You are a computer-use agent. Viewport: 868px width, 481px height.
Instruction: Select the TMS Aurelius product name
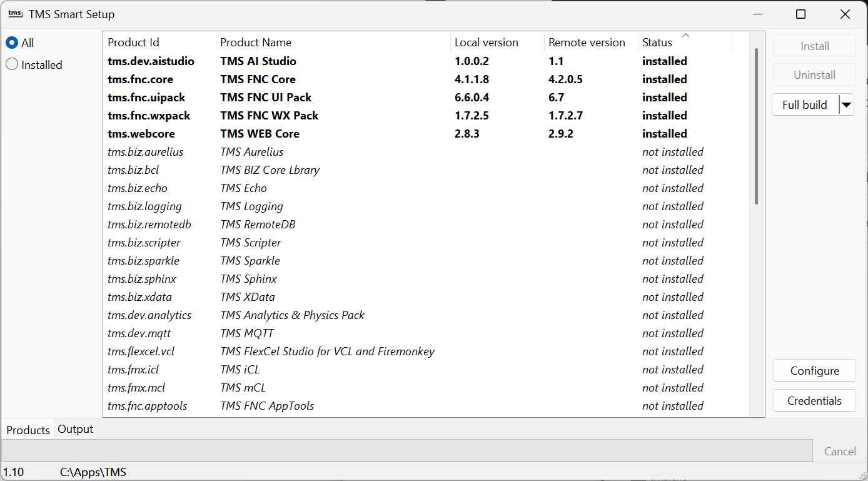point(251,152)
